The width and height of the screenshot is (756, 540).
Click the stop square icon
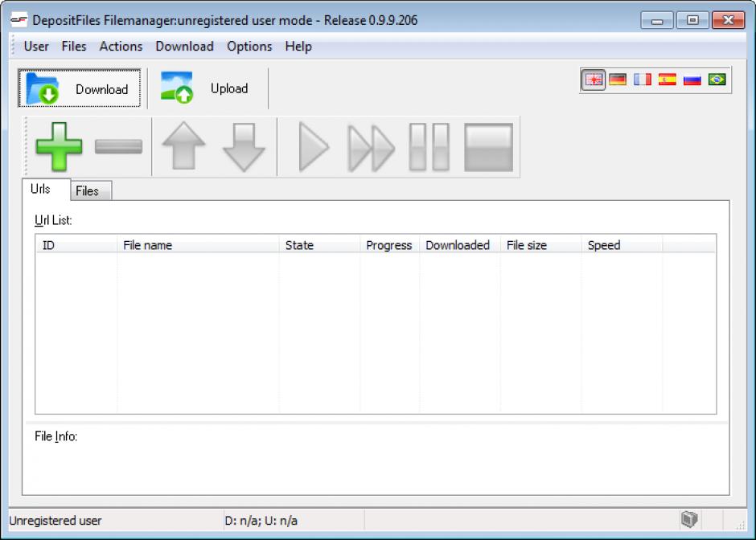(488, 147)
